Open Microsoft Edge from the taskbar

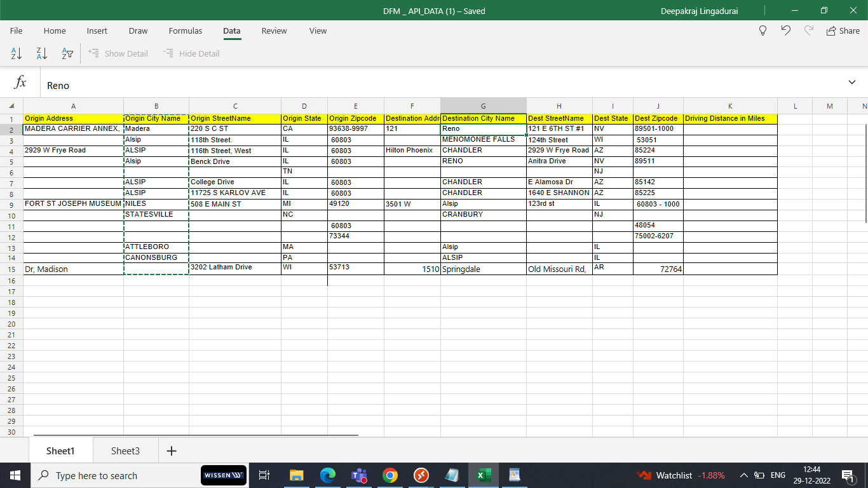(x=328, y=475)
